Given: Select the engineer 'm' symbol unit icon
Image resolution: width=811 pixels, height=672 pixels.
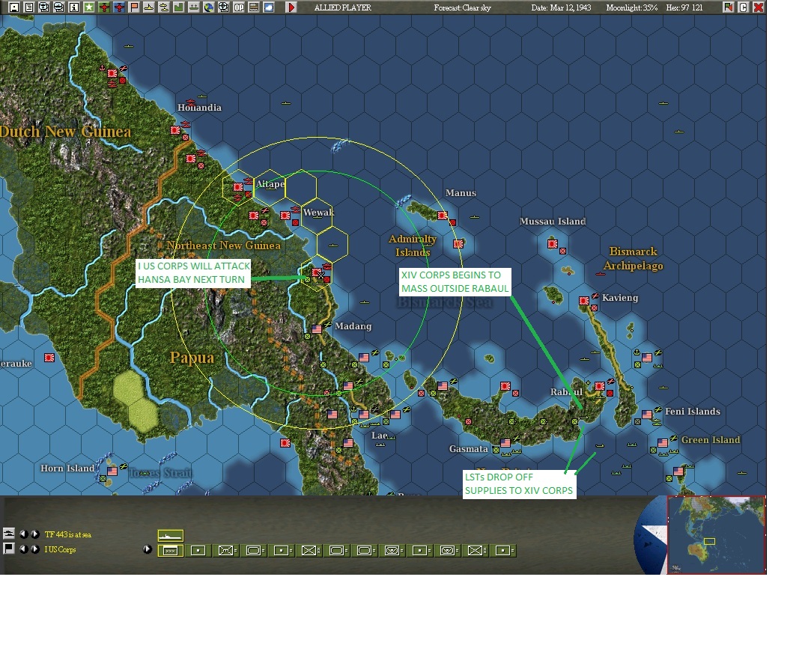Looking at the screenshot, I should [225, 551].
